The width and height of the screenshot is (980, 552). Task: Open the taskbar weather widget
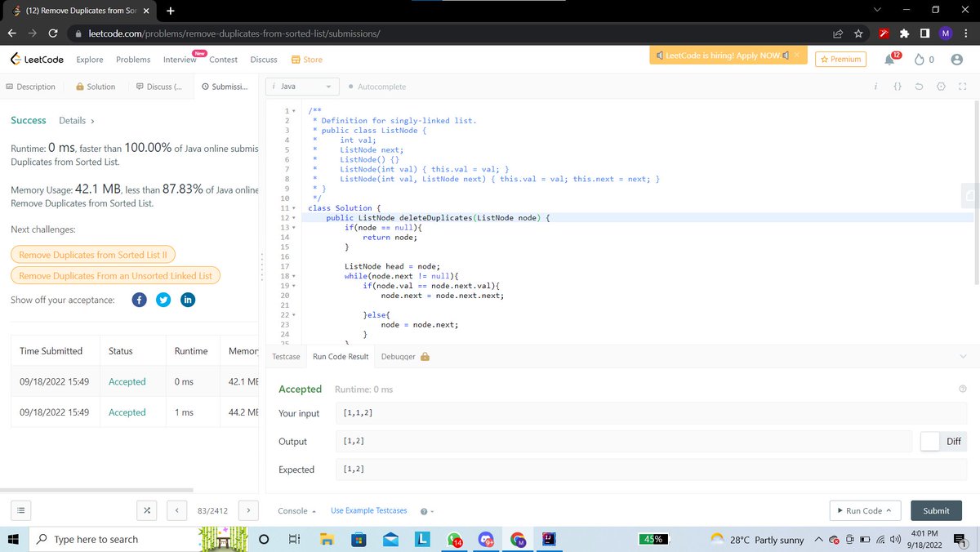click(x=757, y=540)
